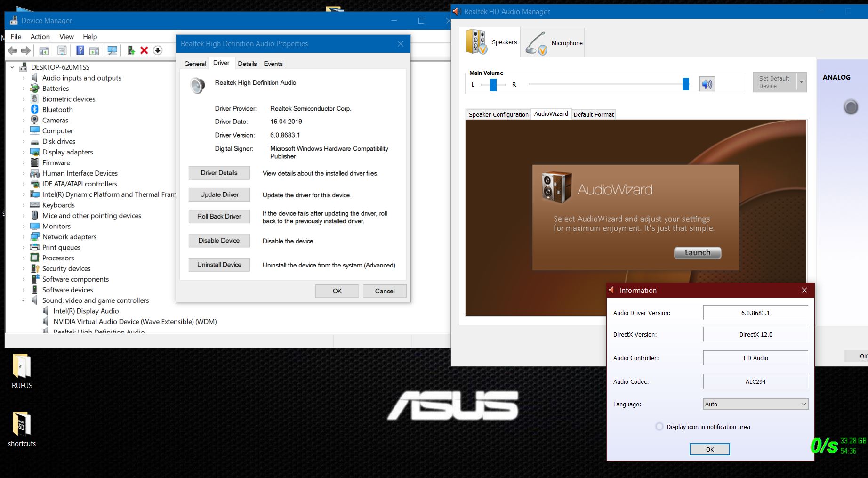Screen dimensions: 868x478
Task: Click the speaker icon in Realtek properties dialog
Action: pos(198,85)
